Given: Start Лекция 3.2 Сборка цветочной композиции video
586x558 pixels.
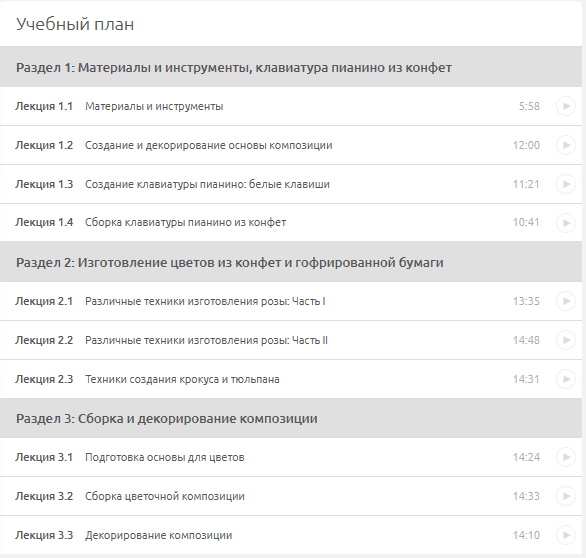Looking at the screenshot, I should [566, 496].
